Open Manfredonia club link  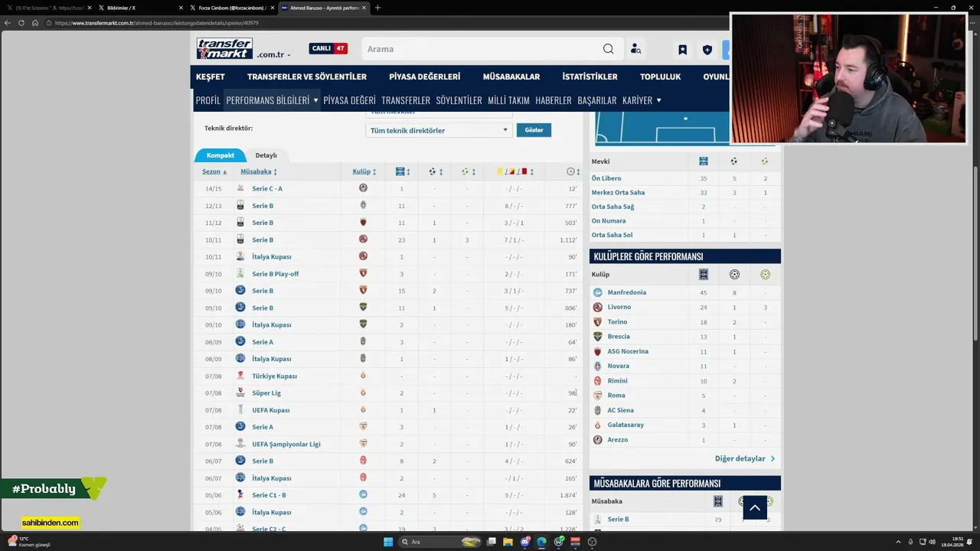627,292
